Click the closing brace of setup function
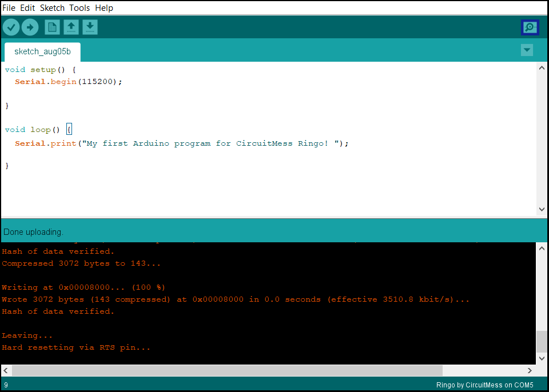 pos(7,106)
